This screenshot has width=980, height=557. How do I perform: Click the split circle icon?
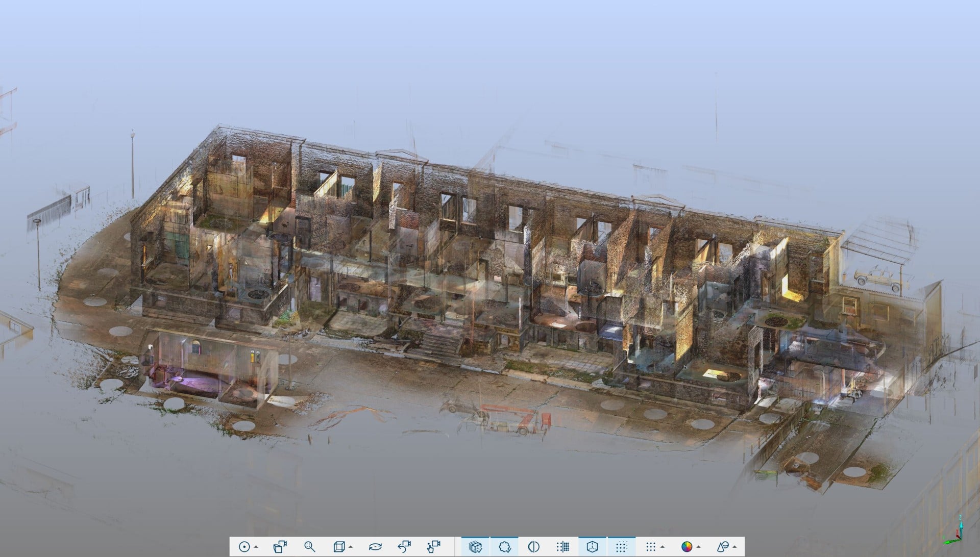pos(533,547)
